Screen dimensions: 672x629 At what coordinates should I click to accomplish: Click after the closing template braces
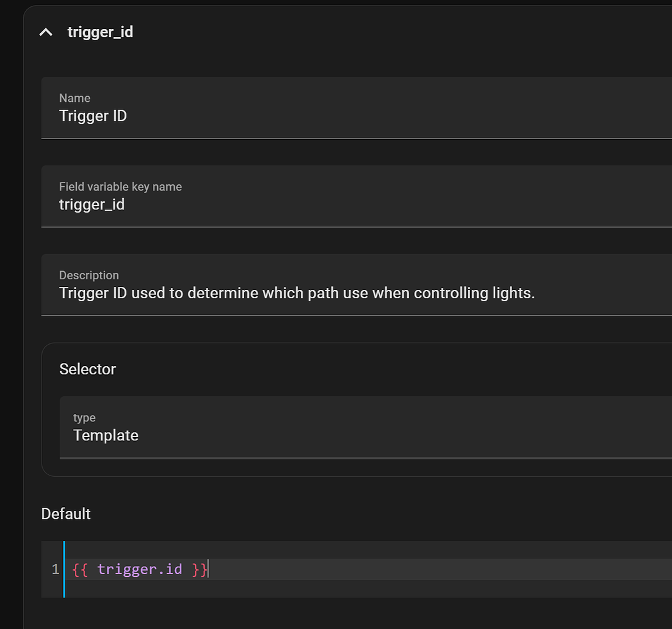pos(211,569)
